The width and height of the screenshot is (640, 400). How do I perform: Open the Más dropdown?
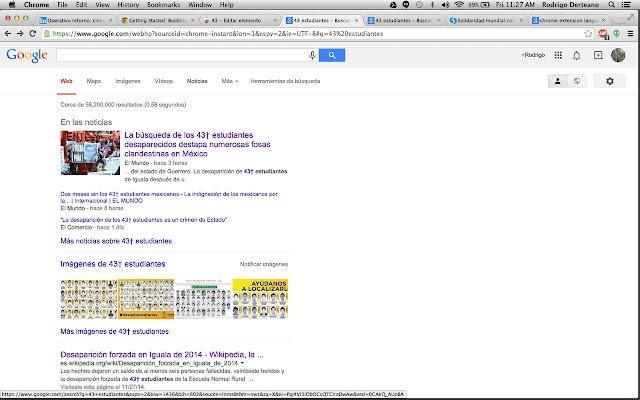tap(229, 81)
